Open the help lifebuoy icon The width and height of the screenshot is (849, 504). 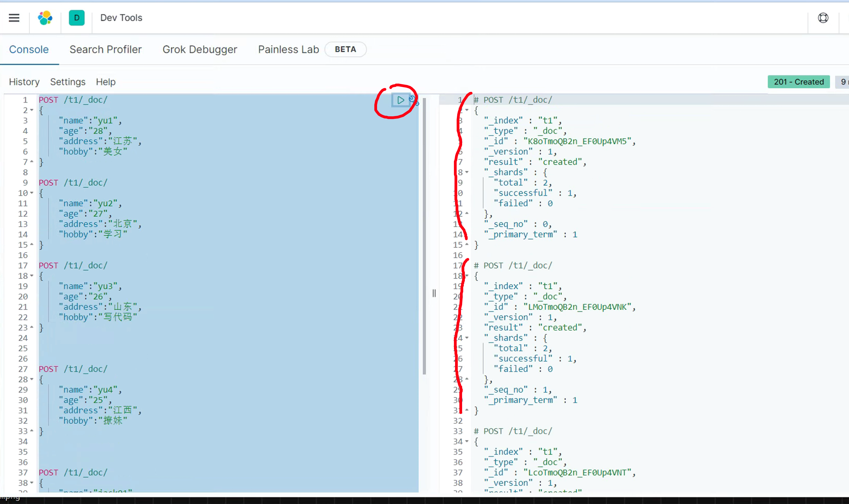click(823, 18)
